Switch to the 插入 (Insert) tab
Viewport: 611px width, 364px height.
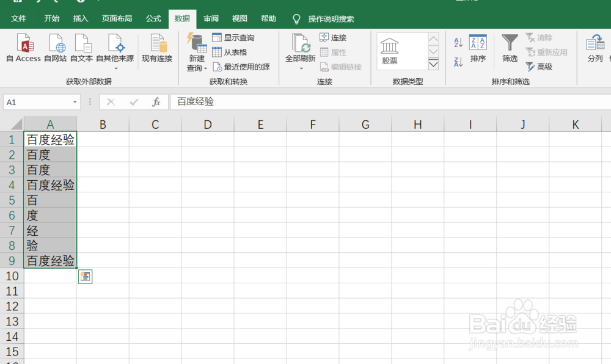(81, 19)
